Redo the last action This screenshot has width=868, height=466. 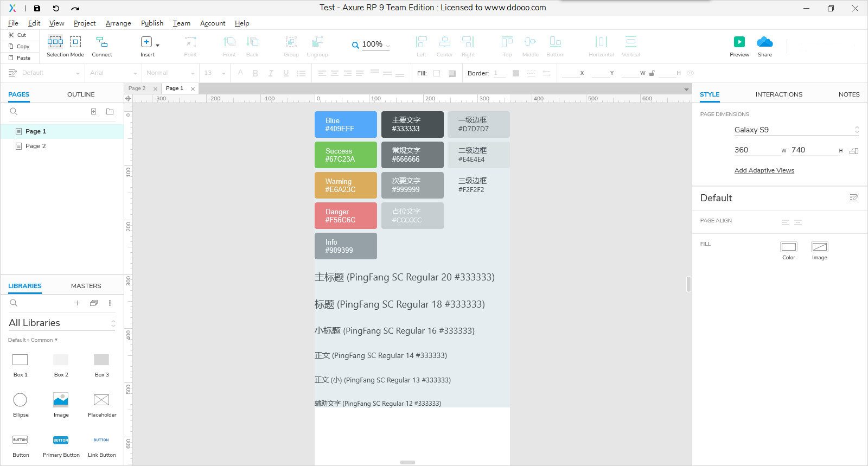coord(75,8)
